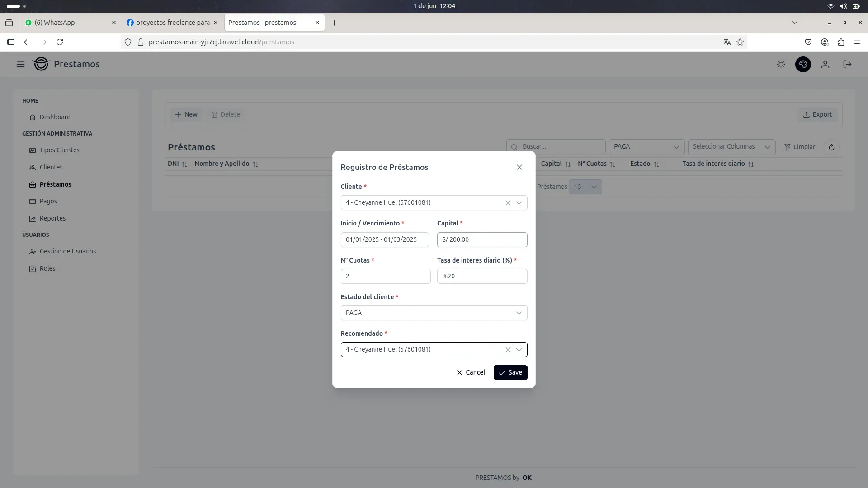
Task: Open the Estado del cliente dropdown
Action: click(434, 313)
